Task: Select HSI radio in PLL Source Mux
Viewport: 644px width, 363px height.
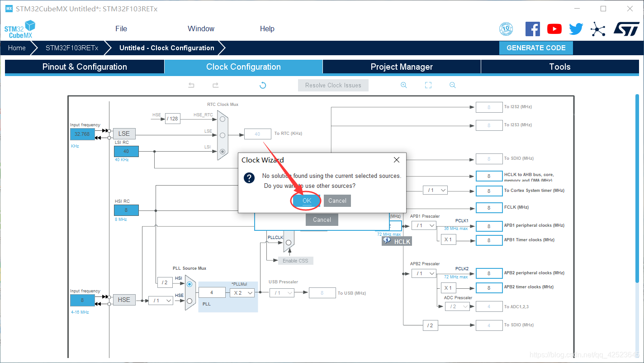Action: pyautogui.click(x=189, y=284)
